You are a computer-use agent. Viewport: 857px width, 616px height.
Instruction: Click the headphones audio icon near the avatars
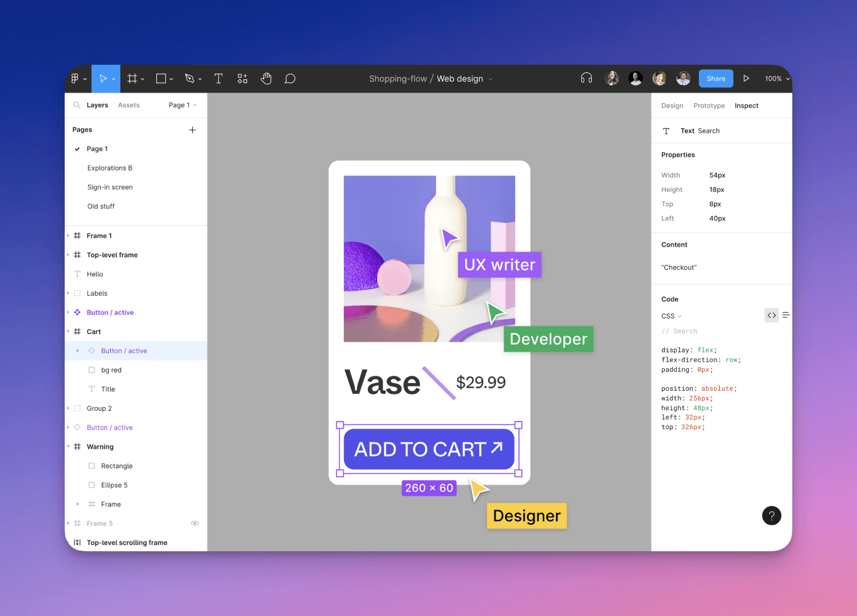586,77
